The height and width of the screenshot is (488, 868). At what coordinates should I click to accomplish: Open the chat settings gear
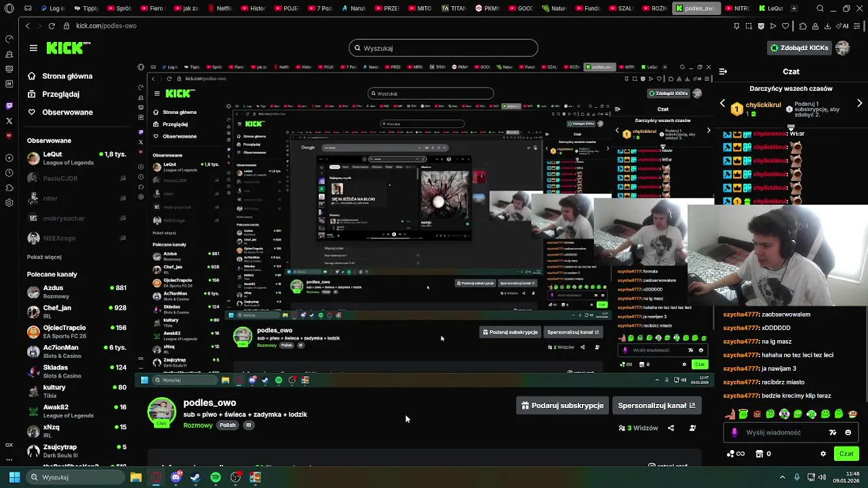coord(823,454)
